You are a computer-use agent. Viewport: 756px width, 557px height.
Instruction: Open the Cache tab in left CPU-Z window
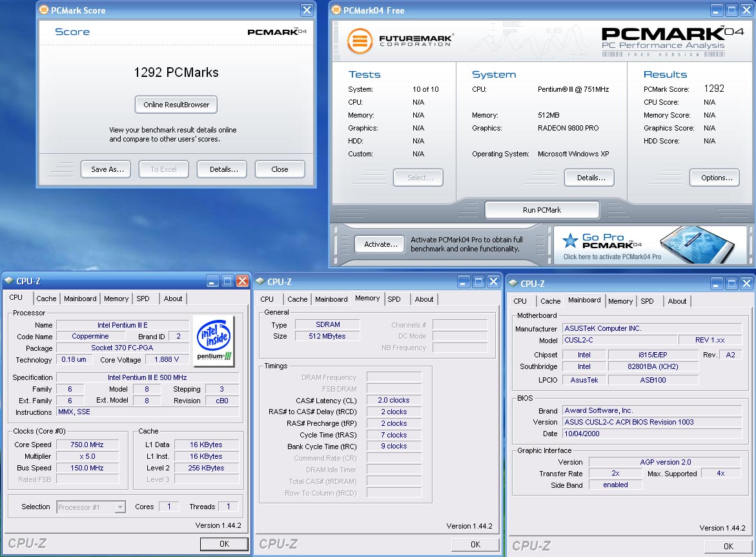[x=46, y=299]
